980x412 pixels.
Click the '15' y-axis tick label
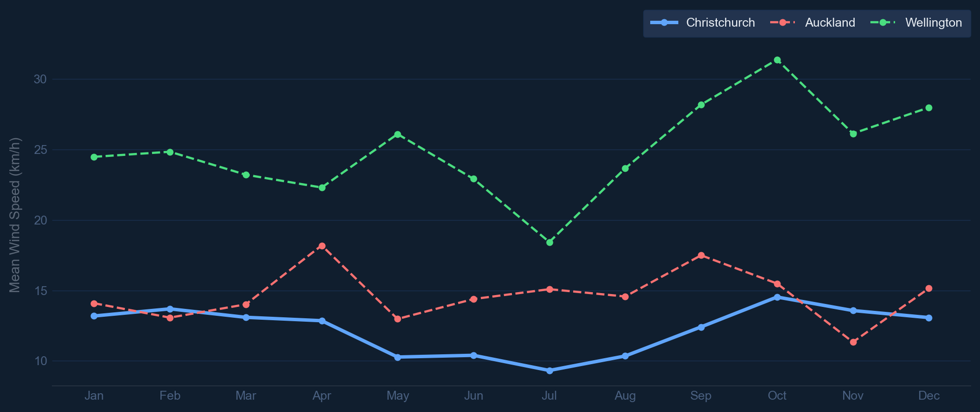point(40,291)
